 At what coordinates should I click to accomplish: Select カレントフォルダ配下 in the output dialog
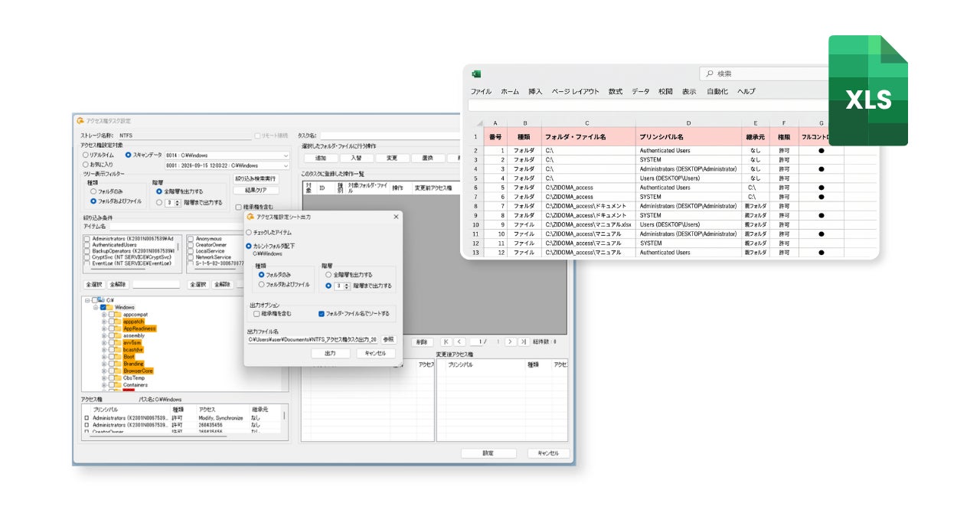[249, 246]
